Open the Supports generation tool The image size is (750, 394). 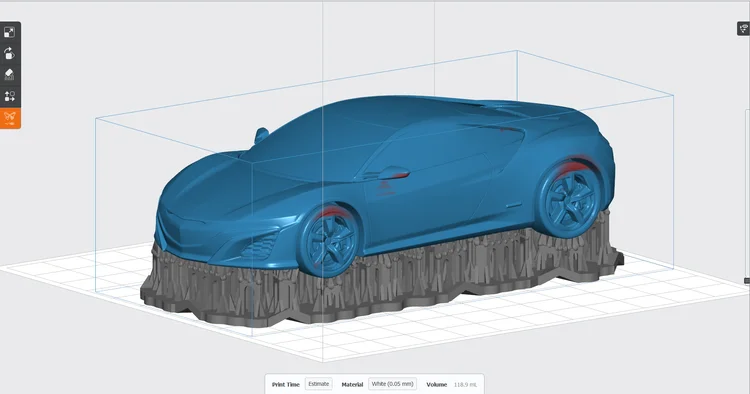point(10,75)
